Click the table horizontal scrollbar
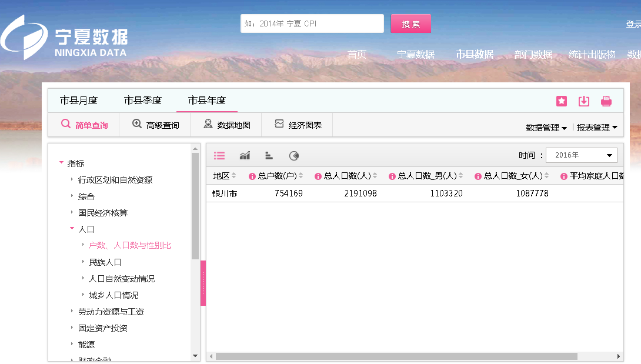641x364 pixels. 396,356
